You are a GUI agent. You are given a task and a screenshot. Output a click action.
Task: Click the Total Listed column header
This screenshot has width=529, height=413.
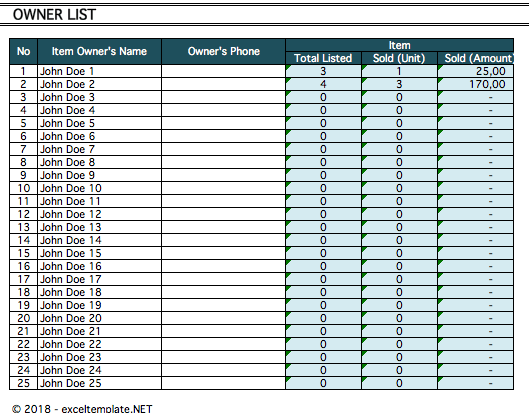click(x=323, y=58)
